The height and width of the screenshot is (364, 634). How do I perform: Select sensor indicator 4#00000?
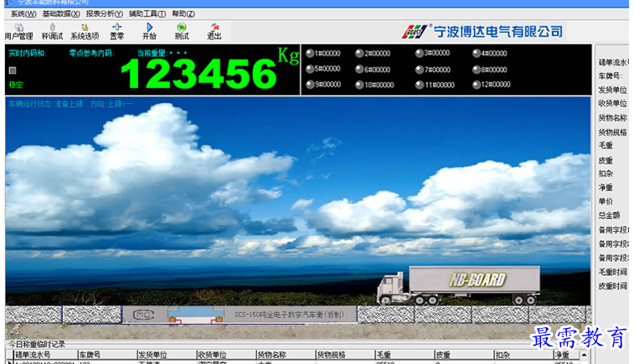click(490, 54)
